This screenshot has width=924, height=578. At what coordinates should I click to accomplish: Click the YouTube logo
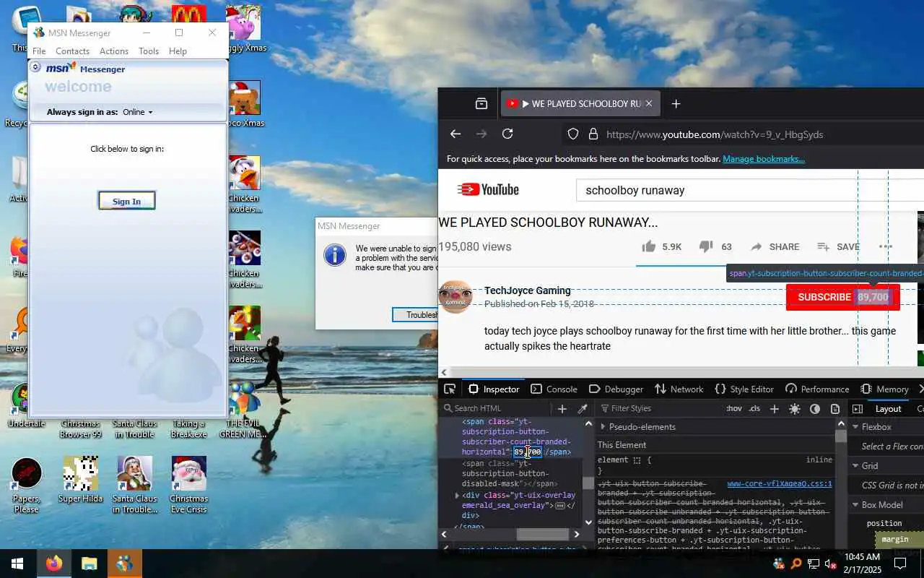click(488, 190)
